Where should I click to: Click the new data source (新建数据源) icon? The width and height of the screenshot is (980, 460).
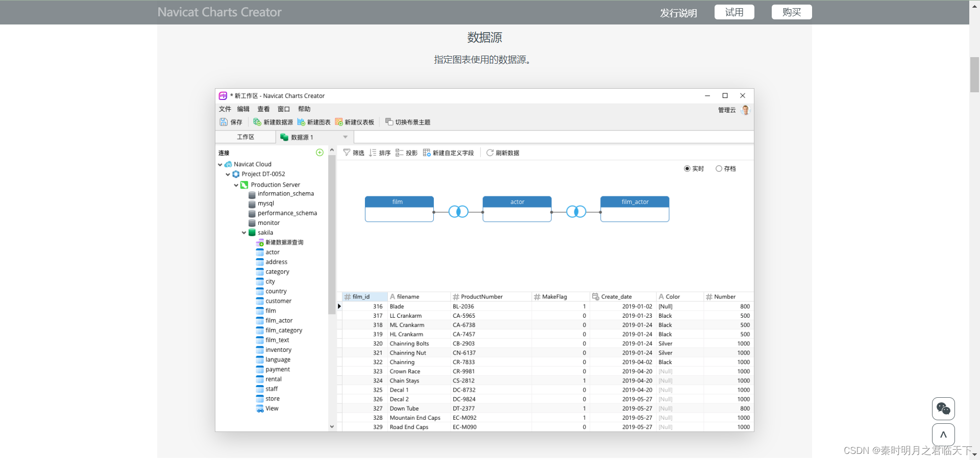point(257,122)
